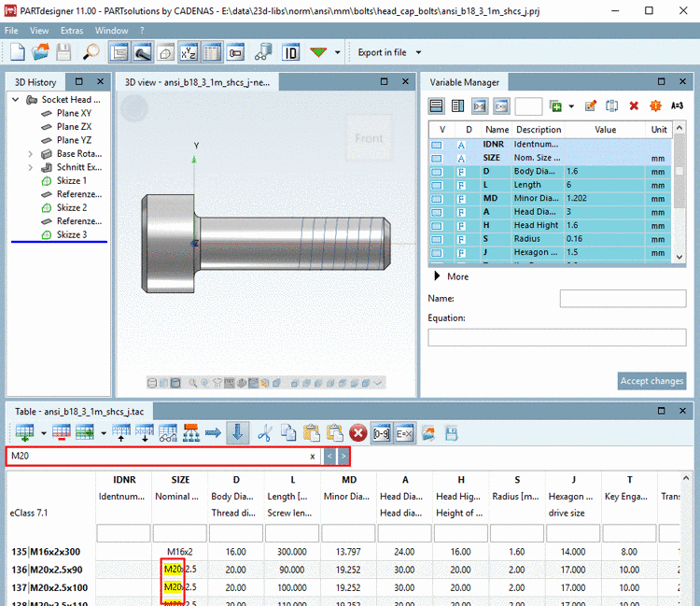Click the red circle delete icon in table toolbar
The height and width of the screenshot is (606, 700).
[x=357, y=433]
